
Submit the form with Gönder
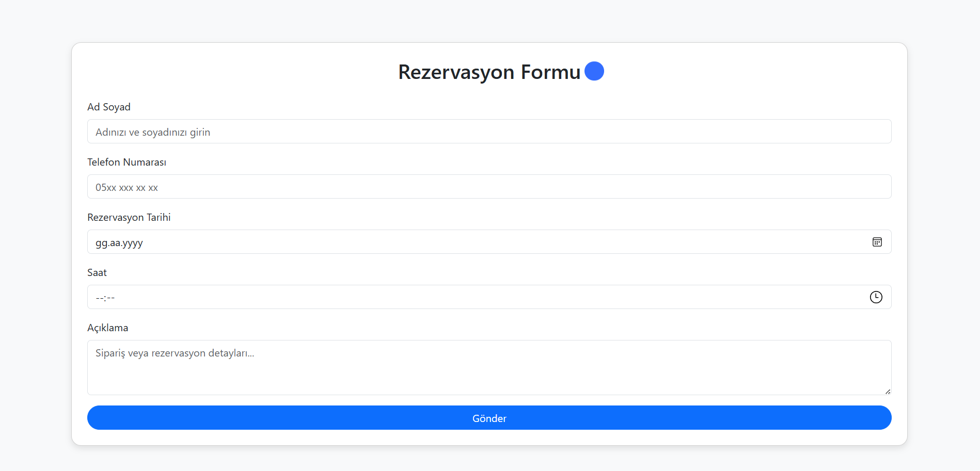click(489, 418)
